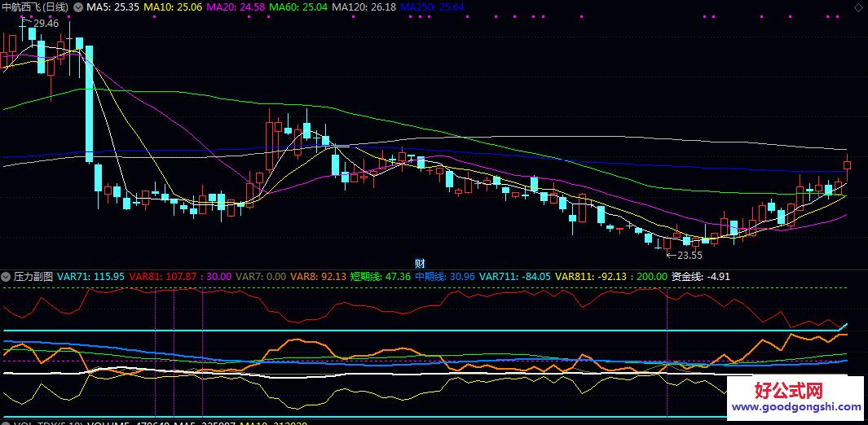This screenshot has height=425, width=868.
Task: Click the 好公式网 logo
Action: coord(788,392)
